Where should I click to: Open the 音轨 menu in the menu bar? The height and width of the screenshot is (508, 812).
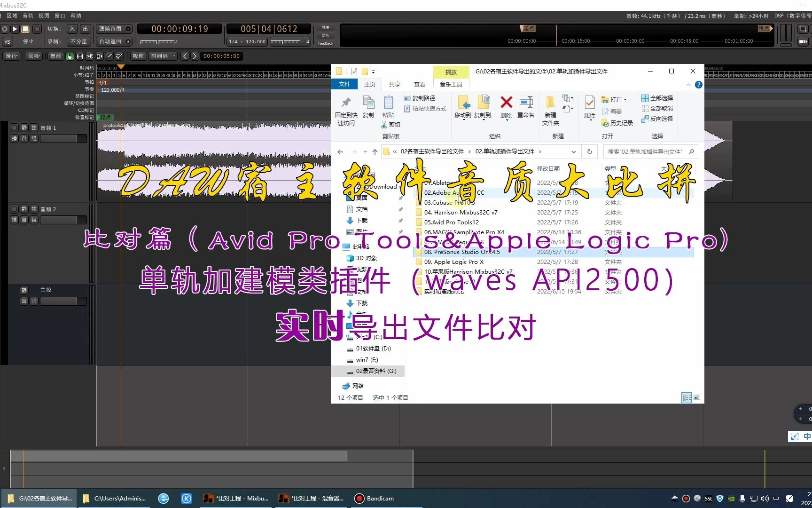(27, 16)
